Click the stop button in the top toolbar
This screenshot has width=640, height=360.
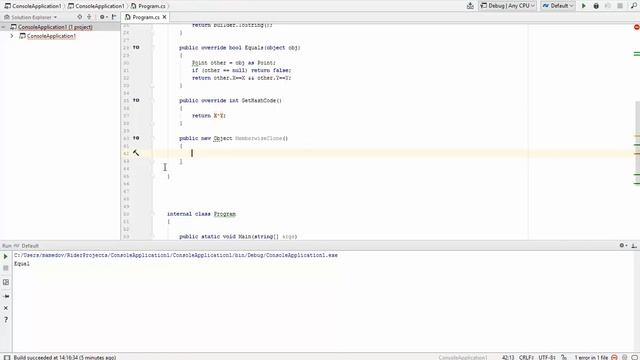click(620, 6)
